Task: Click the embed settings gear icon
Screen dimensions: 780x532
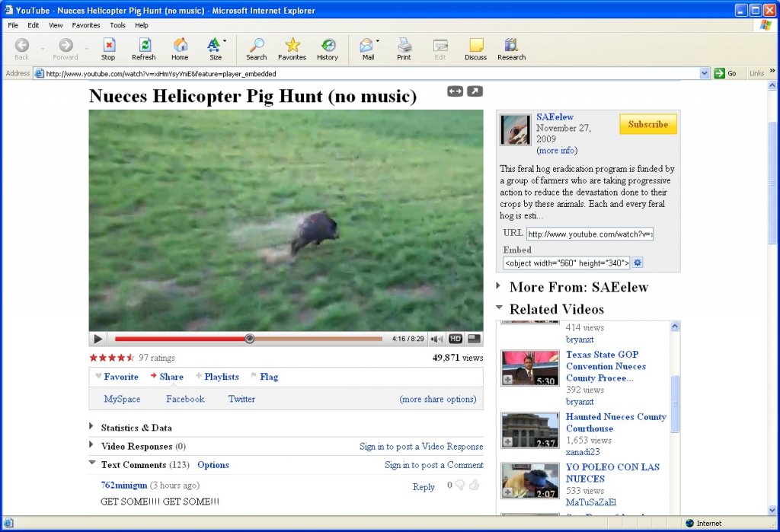Action: point(638,263)
